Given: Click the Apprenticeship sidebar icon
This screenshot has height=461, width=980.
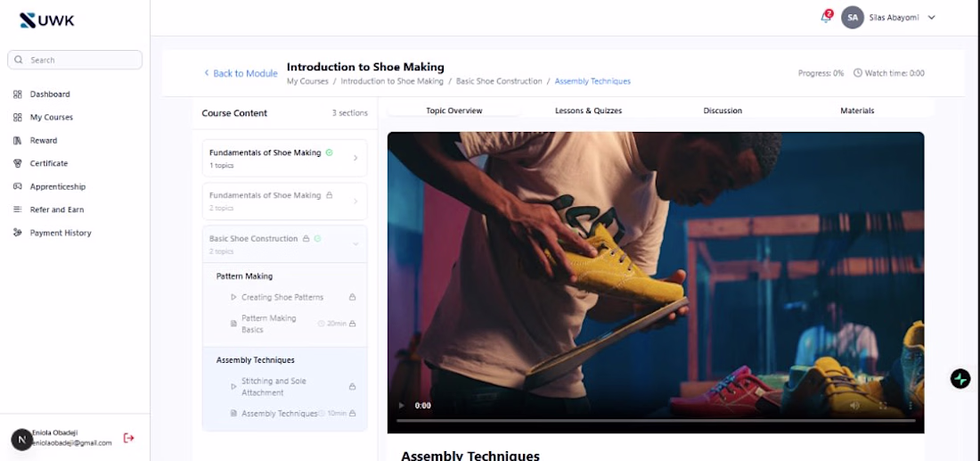Looking at the screenshot, I should tap(18, 186).
